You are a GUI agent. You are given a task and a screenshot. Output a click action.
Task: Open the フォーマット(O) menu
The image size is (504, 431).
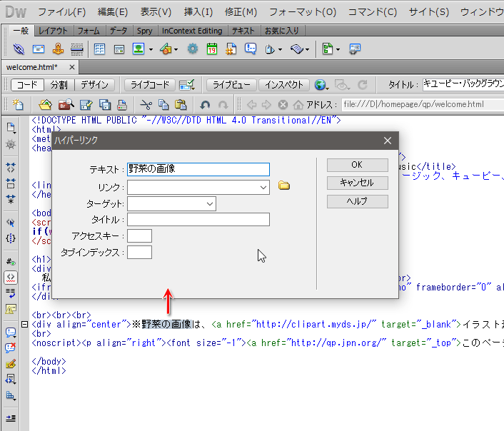point(303,12)
